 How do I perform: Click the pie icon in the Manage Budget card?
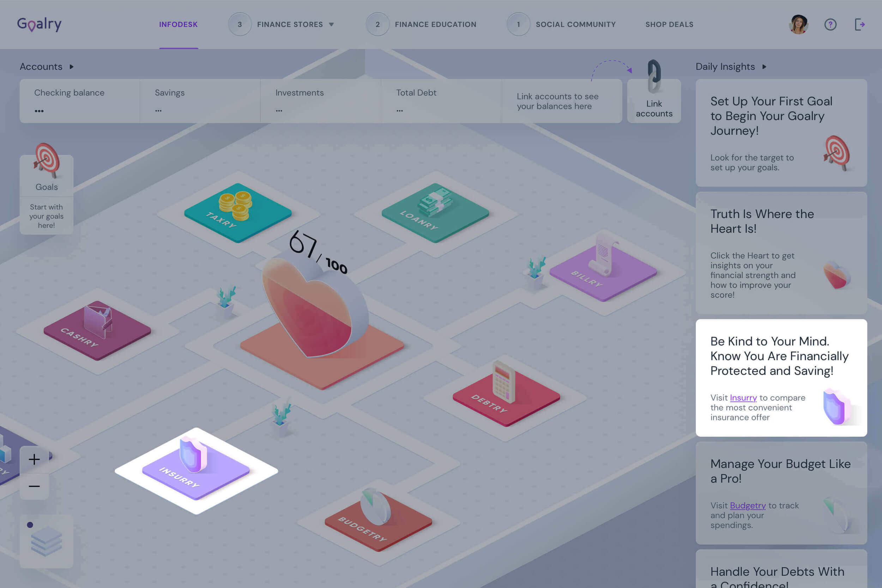point(836,515)
